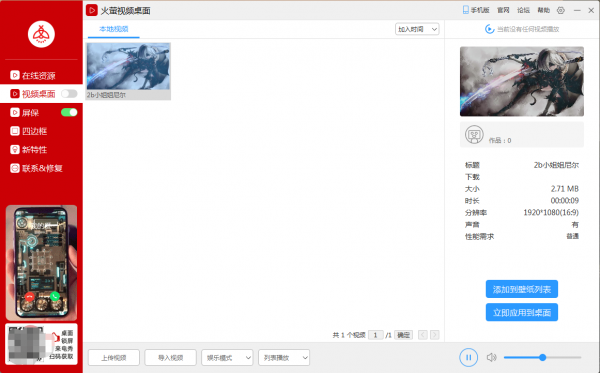Click the 立即应用到桌面 button
600x373 pixels.
coord(522,313)
